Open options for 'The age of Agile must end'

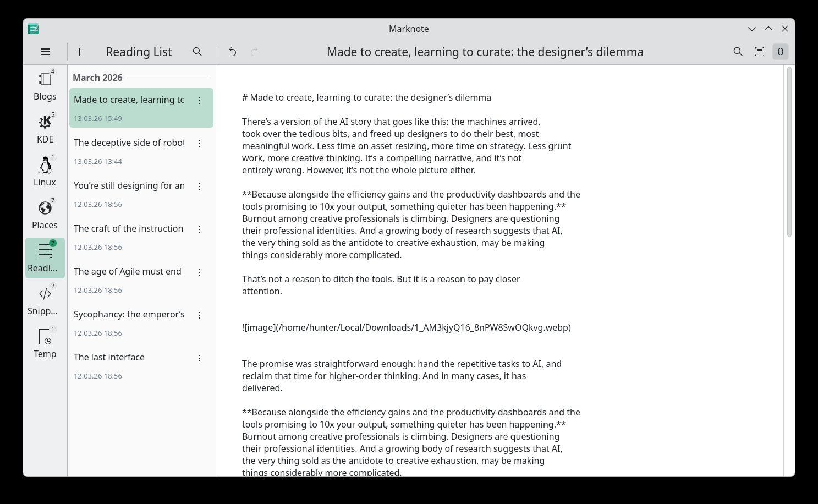(200, 272)
